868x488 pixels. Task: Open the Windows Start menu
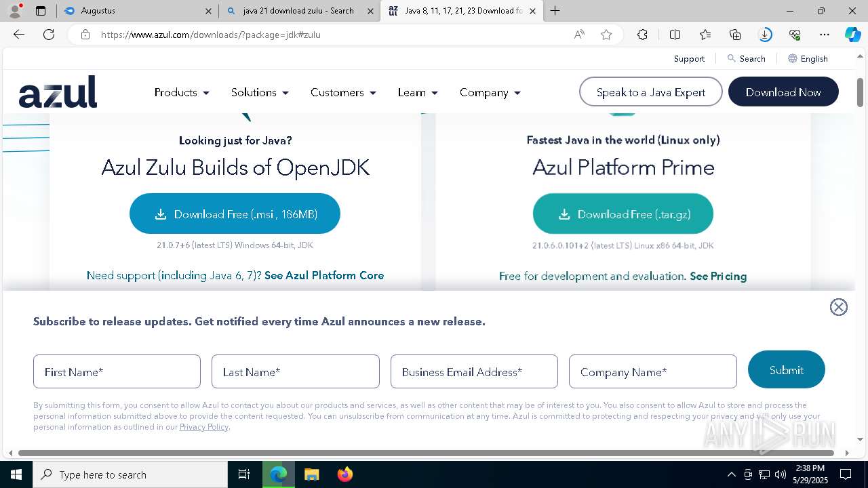(16, 474)
